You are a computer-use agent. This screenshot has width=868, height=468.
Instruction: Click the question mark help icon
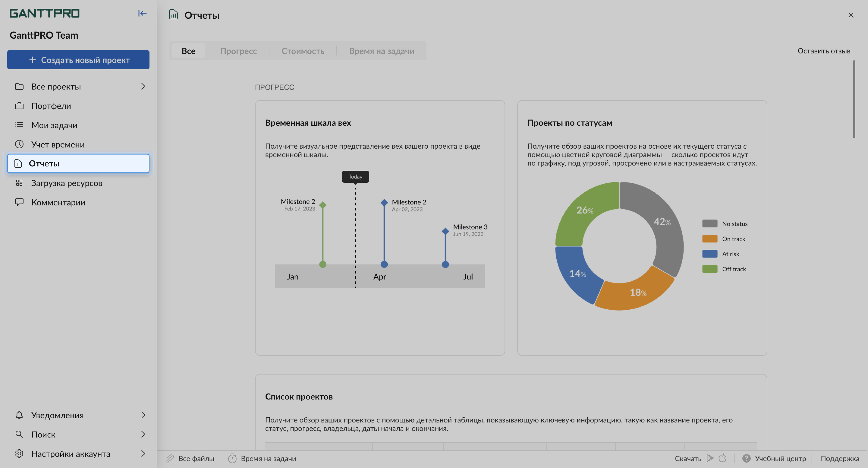[x=746, y=459]
